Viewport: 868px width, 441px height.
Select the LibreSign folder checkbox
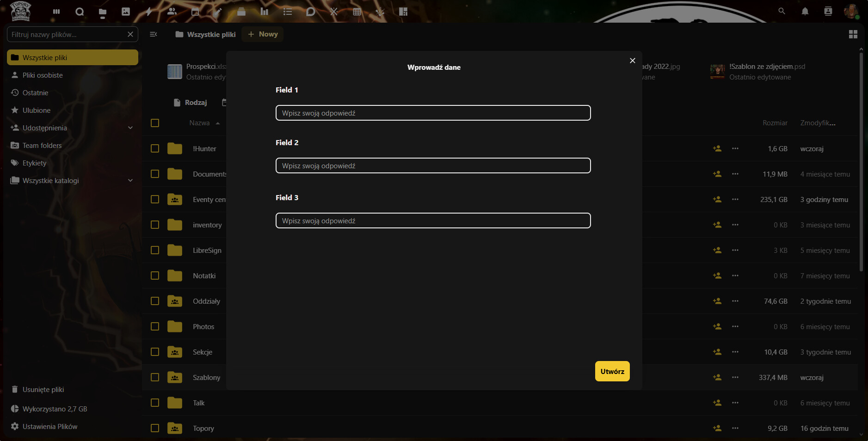click(x=155, y=250)
